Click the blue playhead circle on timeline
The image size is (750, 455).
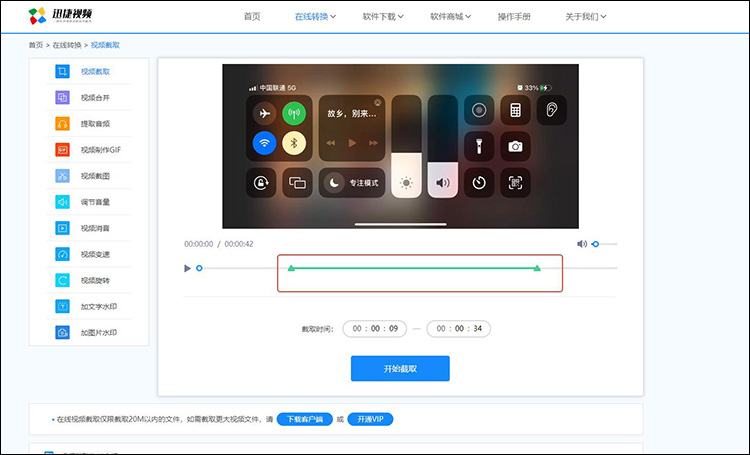click(x=199, y=268)
